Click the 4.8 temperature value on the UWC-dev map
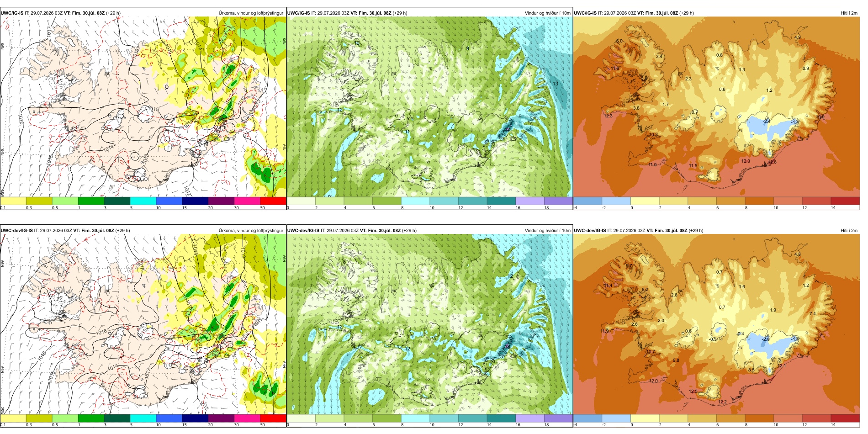The height and width of the screenshot is (434, 868). coord(797,254)
